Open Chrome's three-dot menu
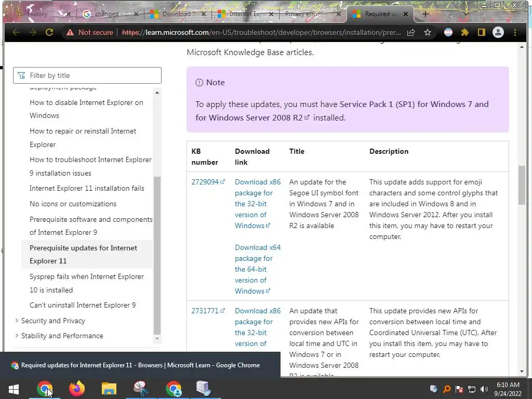Image resolution: width=532 pixels, height=399 pixels. (515, 32)
